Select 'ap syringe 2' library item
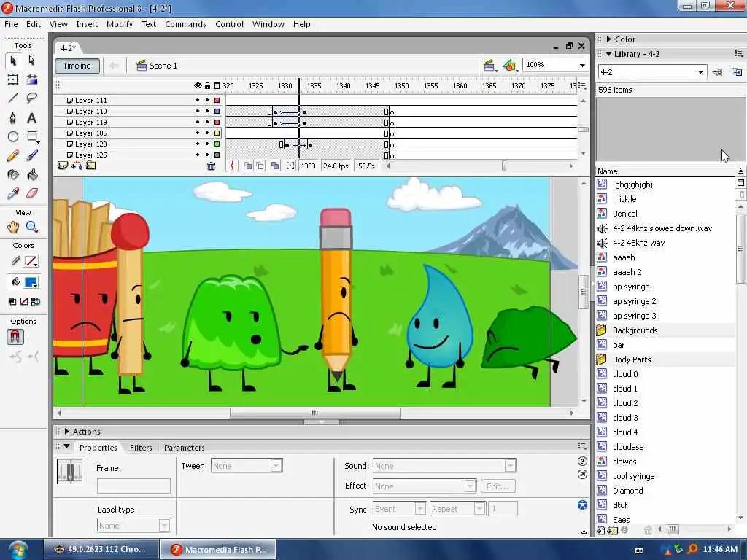 click(x=634, y=301)
